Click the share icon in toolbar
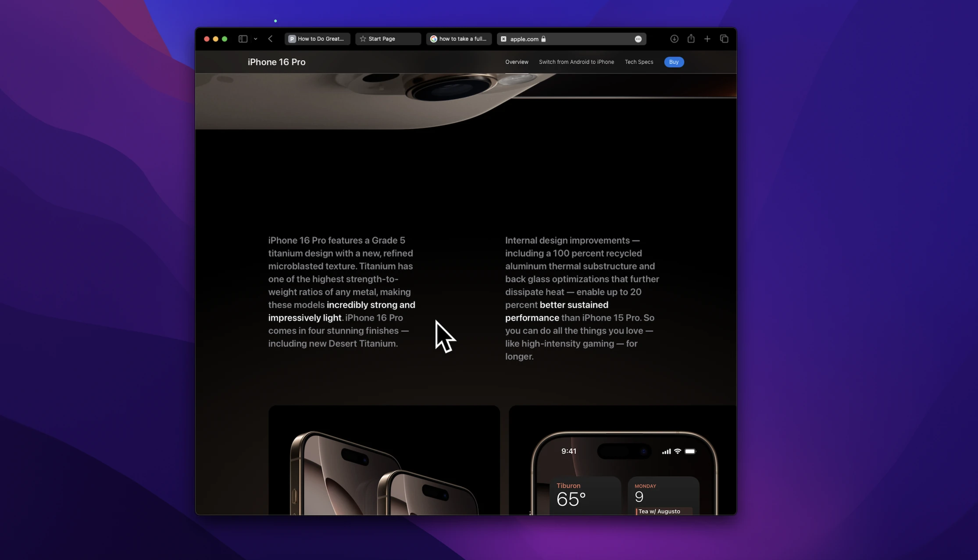The width and height of the screenshot is (978, 560). click(x=691, y=38)
